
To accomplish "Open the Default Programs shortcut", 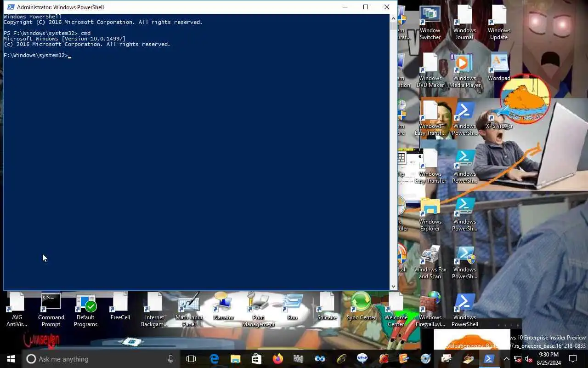I will (85, 310).
